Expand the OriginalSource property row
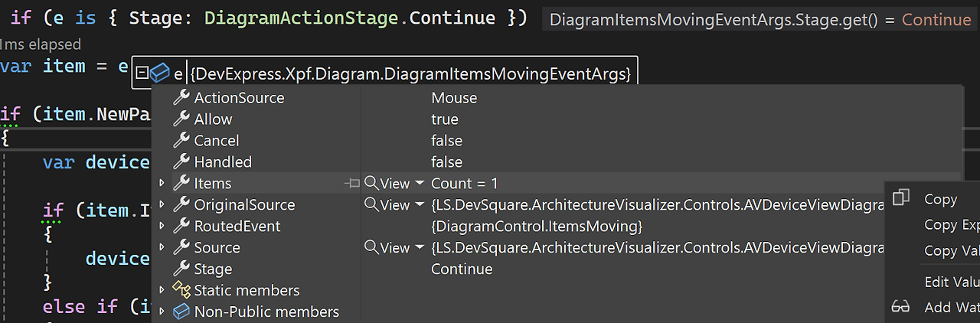This screenshot has height=323, width=980. coord(162,204)
